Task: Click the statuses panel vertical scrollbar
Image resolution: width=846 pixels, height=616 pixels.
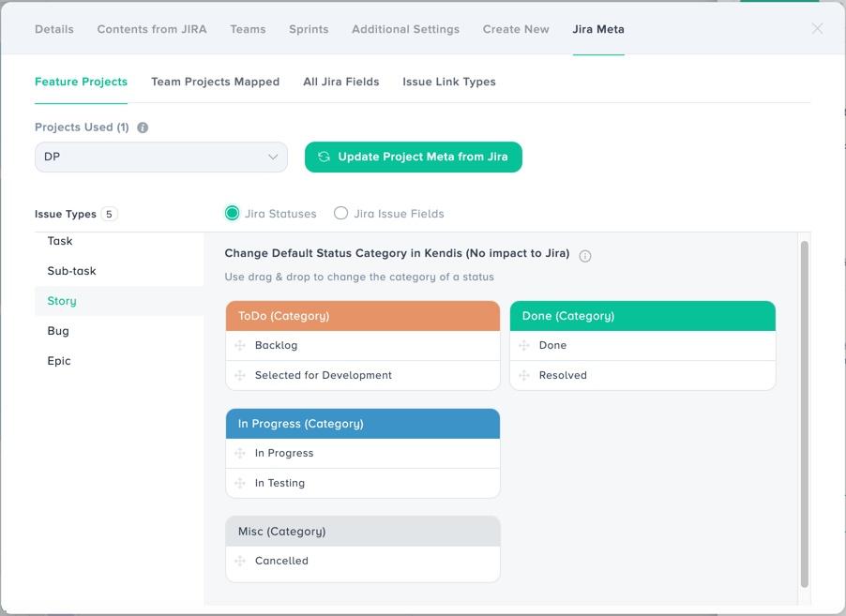Action: [805, 414]
